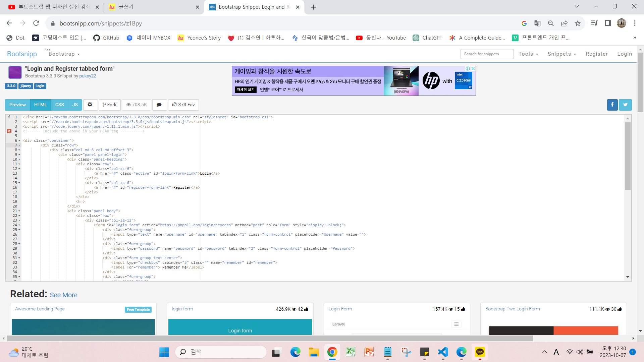Bookmark this page with the star

[578, 23]
